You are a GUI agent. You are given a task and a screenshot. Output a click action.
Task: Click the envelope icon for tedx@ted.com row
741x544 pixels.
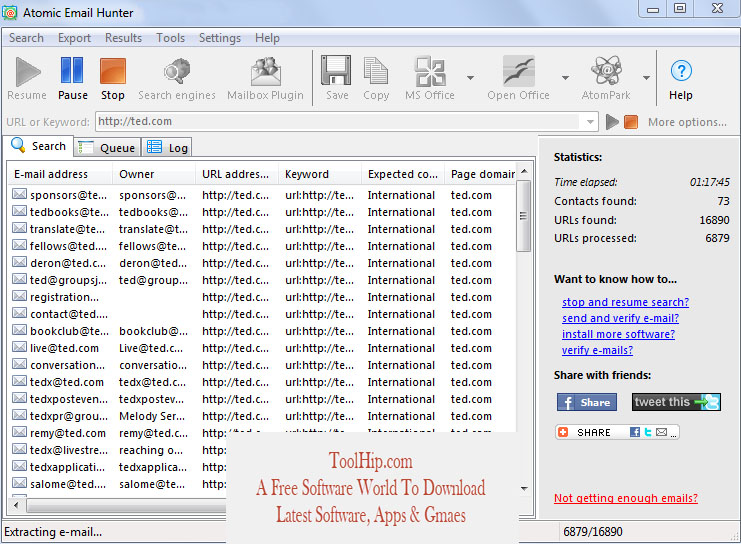coord(19,381)
